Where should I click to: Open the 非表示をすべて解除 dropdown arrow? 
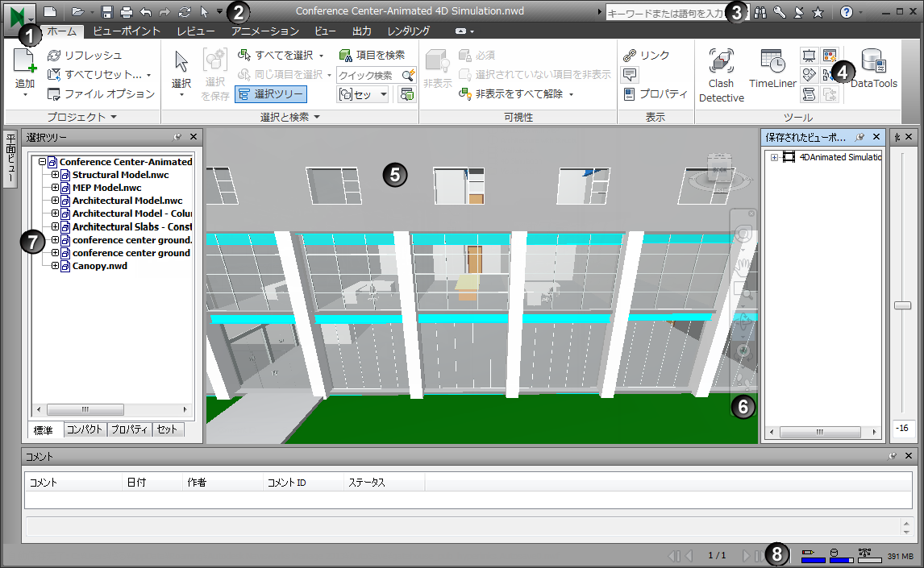click(x=571, y=94)
